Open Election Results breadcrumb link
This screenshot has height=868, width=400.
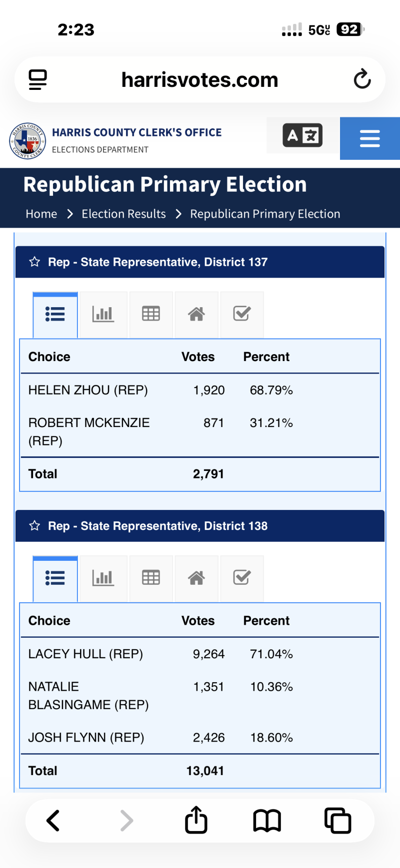point(123,214)
